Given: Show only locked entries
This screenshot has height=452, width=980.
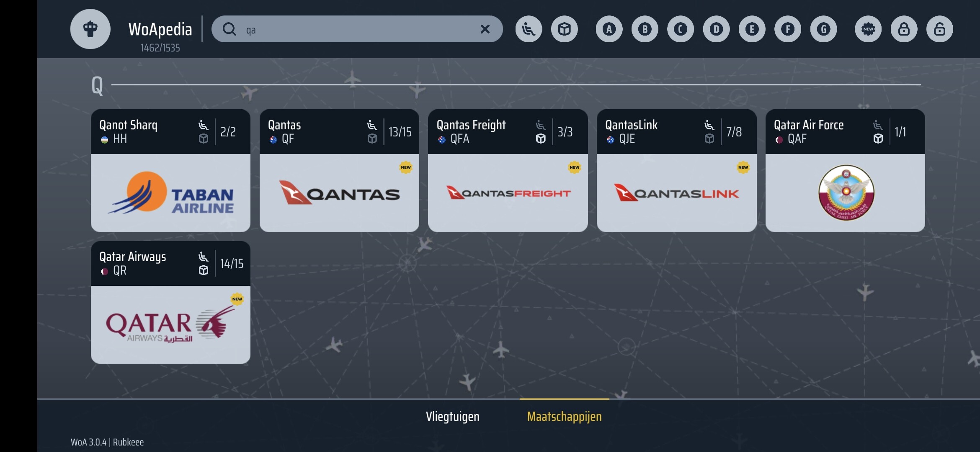Looking at the screenshot, I should tap(904, 29).
